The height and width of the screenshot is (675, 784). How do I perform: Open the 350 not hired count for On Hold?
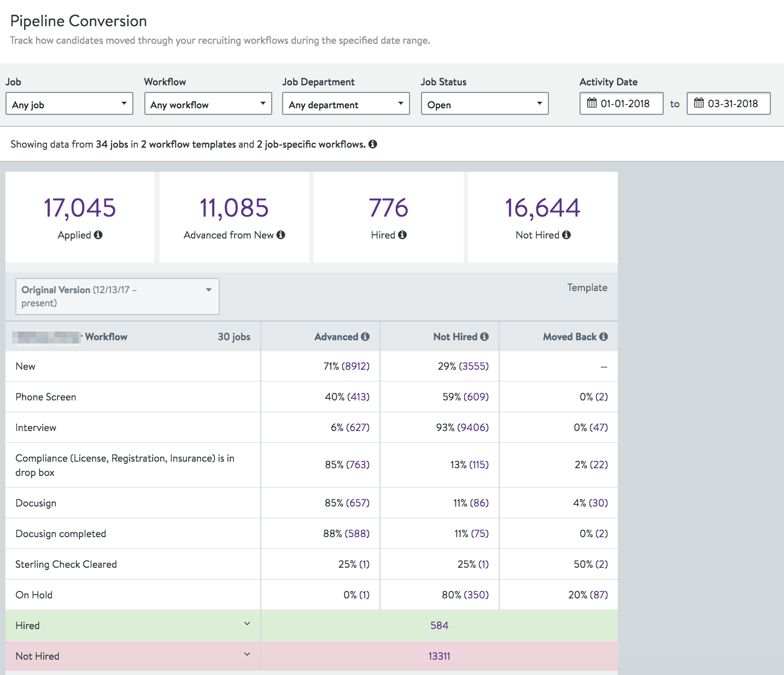coord(477,595)
